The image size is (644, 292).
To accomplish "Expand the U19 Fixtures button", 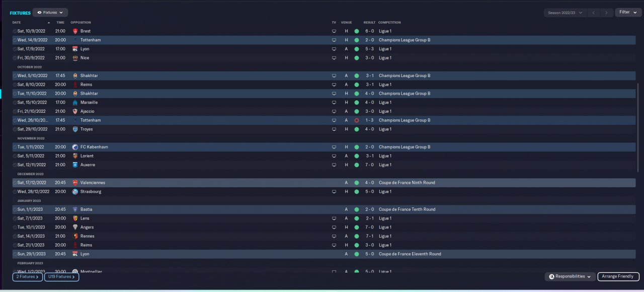I will click(61, 276).
